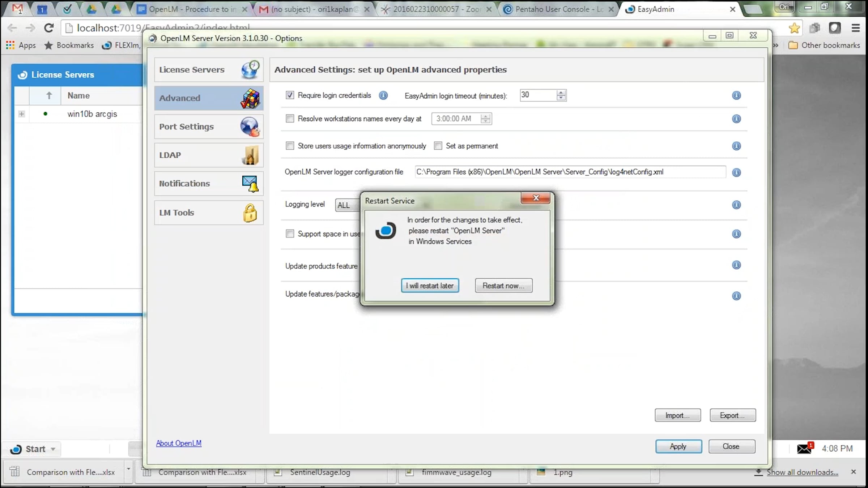This screenshot has width=868, height=488.
Task: Click Show all downloads link
Action: click(802, 472)
